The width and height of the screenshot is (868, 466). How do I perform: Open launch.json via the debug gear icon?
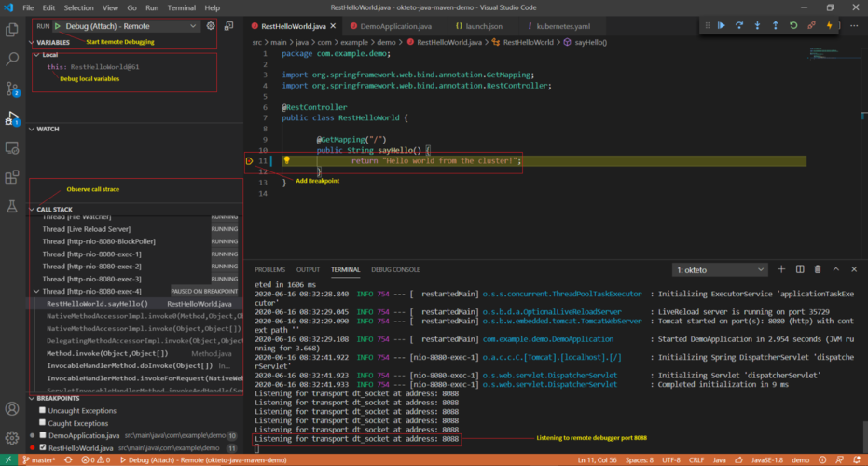[x=211, y=26]
